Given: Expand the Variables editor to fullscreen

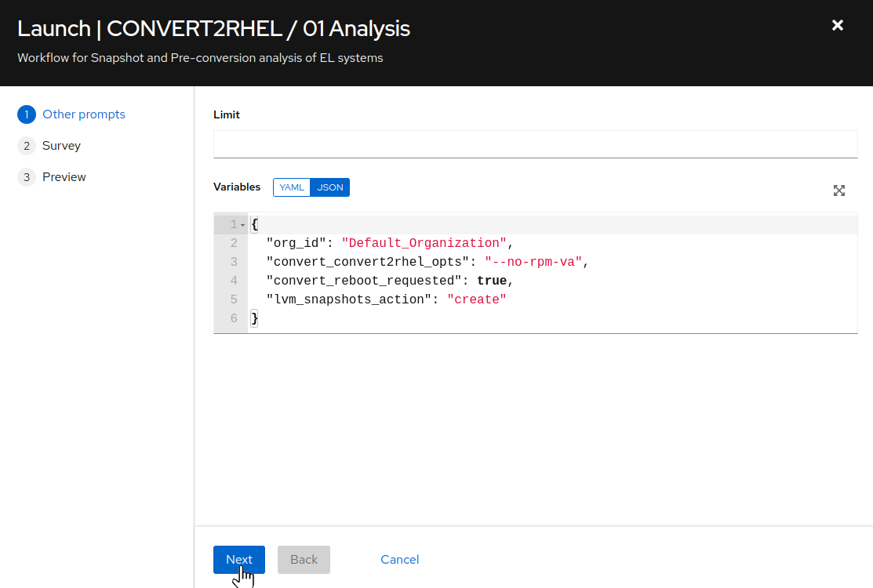Looking at the screenshot, I should point(839,191).
